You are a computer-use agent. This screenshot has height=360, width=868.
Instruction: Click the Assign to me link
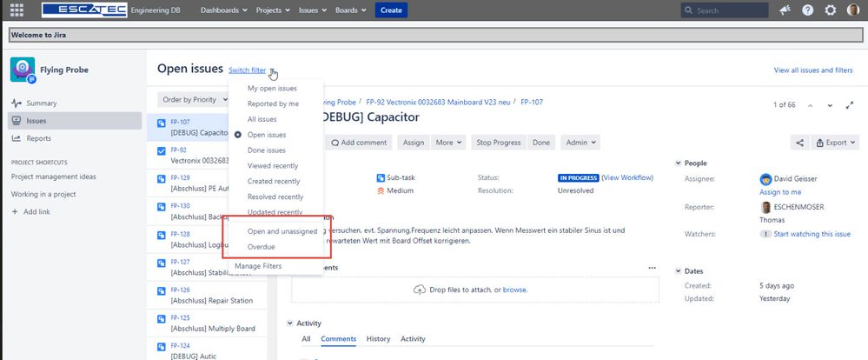point(780,192)
